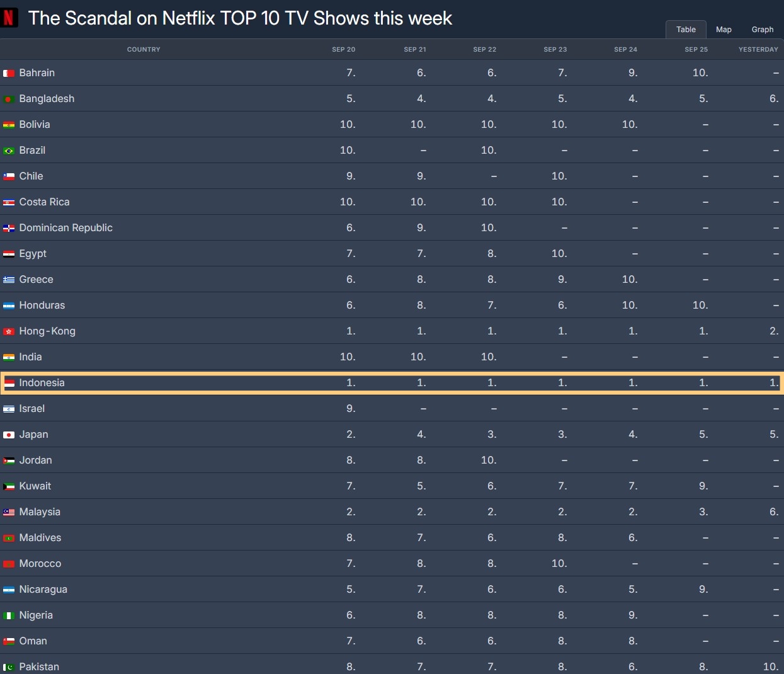
Task: Select the Pakistan country name
Action: [39, 667]
